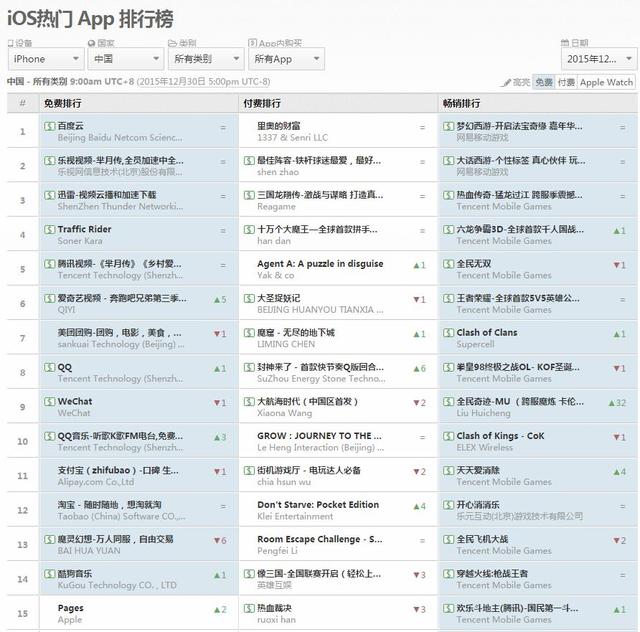Click in-app purchase icon beside 开心消消乐

click(449, 505)
